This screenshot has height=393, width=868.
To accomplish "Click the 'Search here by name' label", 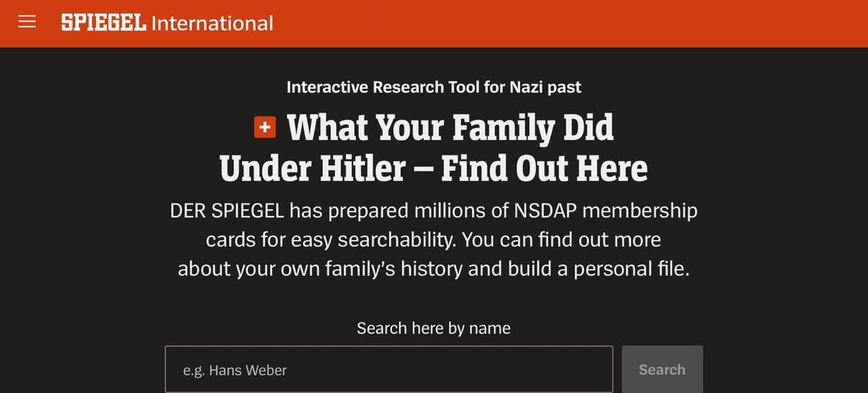I will (433, 328).
